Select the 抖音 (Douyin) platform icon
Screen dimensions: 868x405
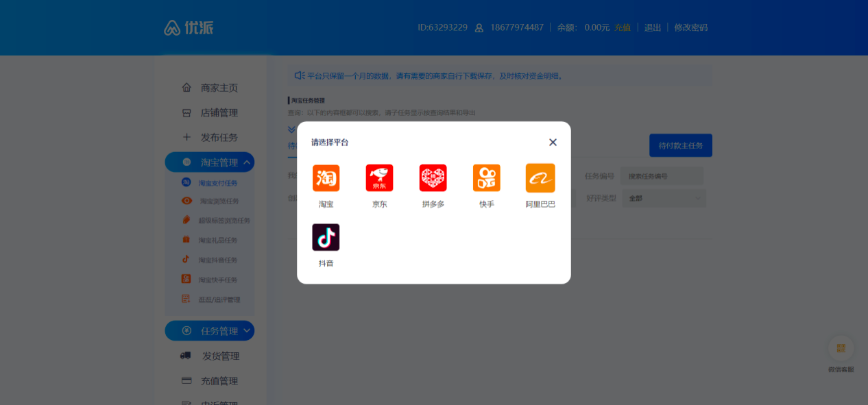point(326,238)
